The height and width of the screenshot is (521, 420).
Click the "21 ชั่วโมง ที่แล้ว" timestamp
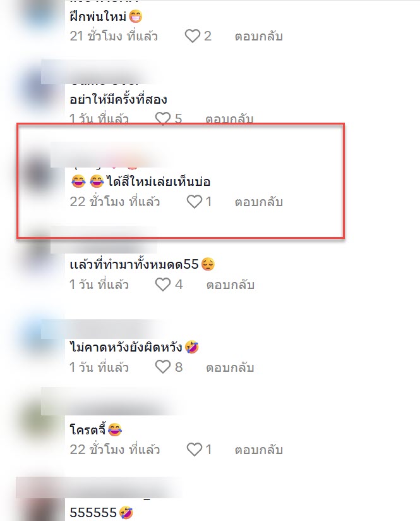coord(114,36)
